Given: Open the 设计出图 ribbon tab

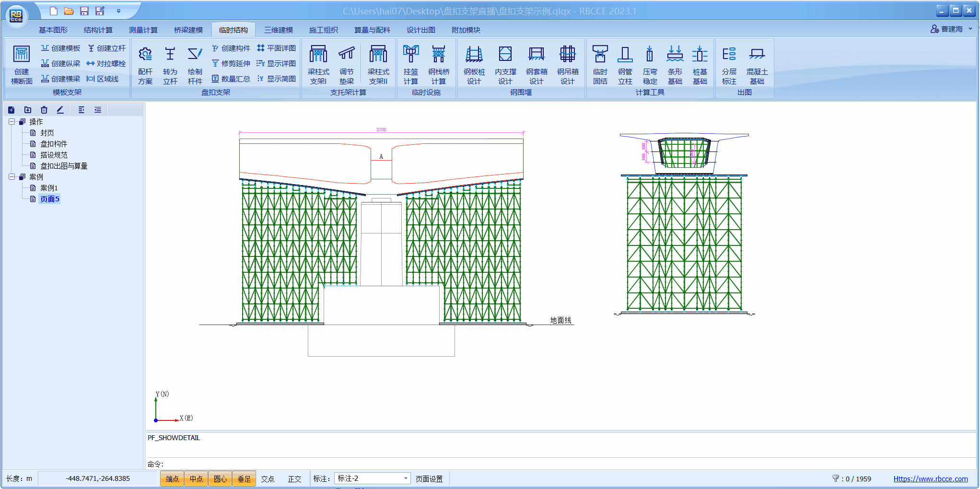Looking at the screenshot, I should click(420, 30).
